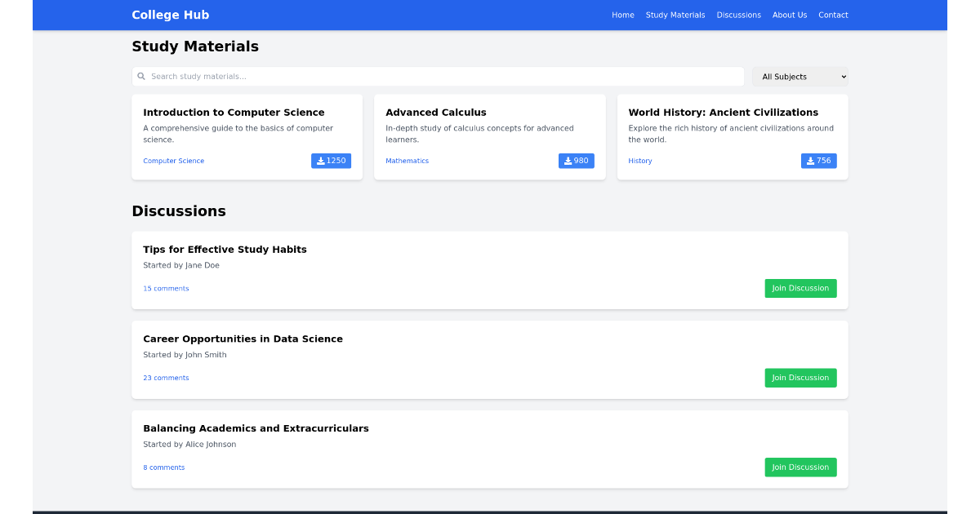
Task: Navigate to Study Materials in the navbar
Action: coord(675,15)
